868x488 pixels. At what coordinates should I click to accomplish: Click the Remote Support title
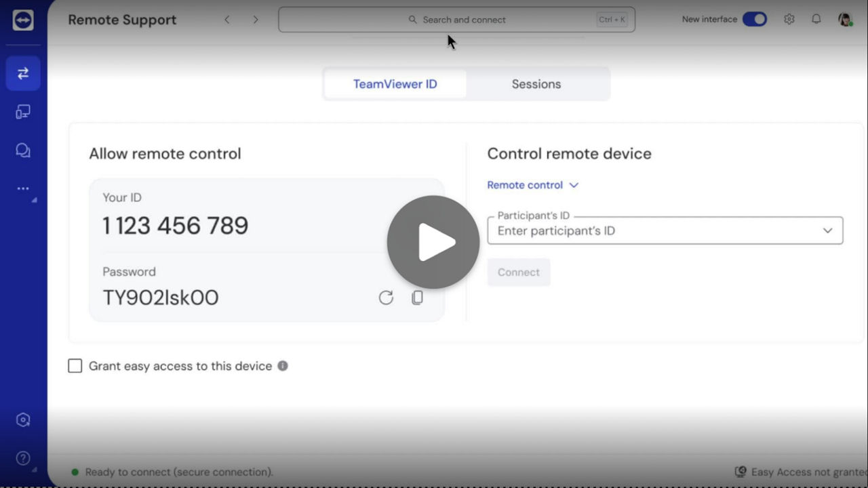[x=122, y=20]
